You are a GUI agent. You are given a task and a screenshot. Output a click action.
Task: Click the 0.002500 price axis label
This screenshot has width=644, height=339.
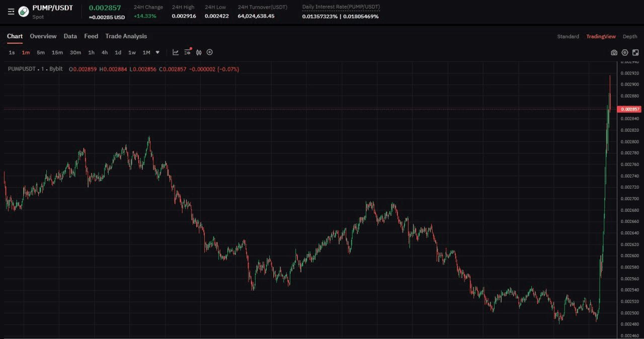tap(630, 313)
